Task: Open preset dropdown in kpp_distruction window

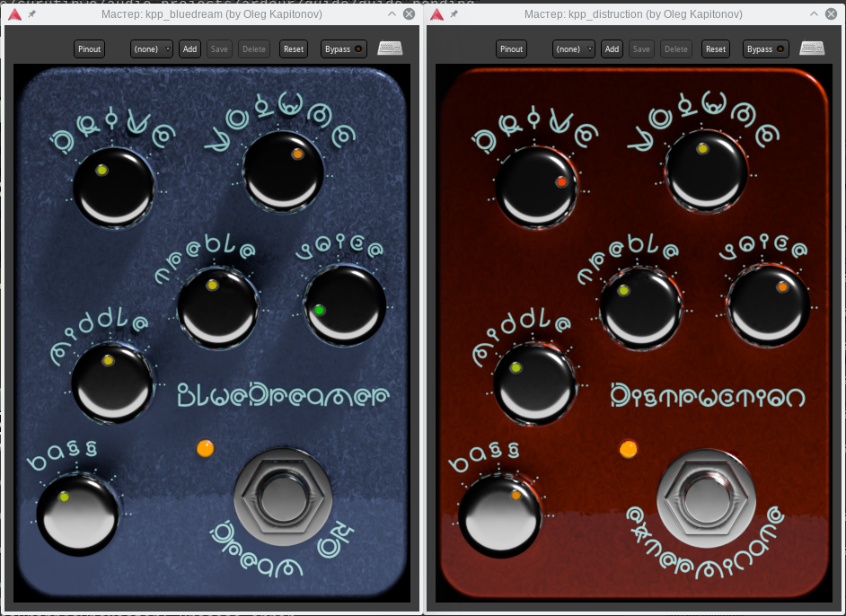Action: pos(574,49)
